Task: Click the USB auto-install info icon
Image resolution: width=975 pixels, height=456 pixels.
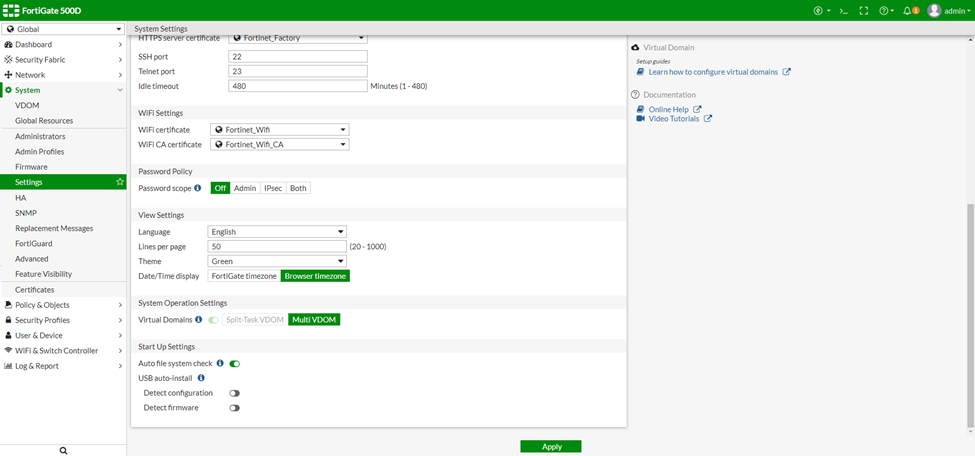Action: point(201,378)
